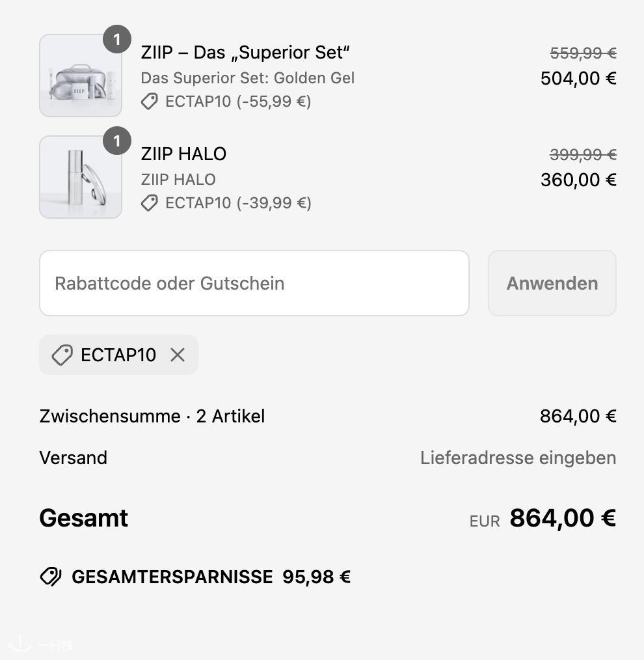Open the ZIIP HALO product thumbnail
Image resolution: width=644 pixels, height=660 pixels.
click(x=81, y=177)
